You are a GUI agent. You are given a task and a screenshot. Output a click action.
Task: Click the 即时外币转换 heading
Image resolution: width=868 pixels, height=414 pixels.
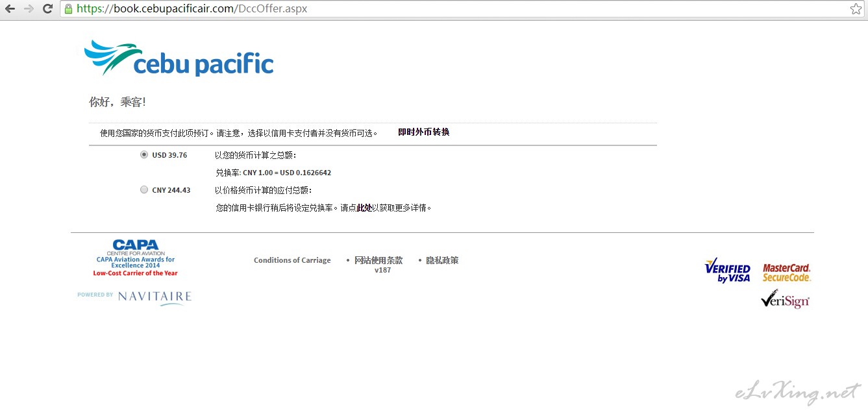[x=424, y=132]
